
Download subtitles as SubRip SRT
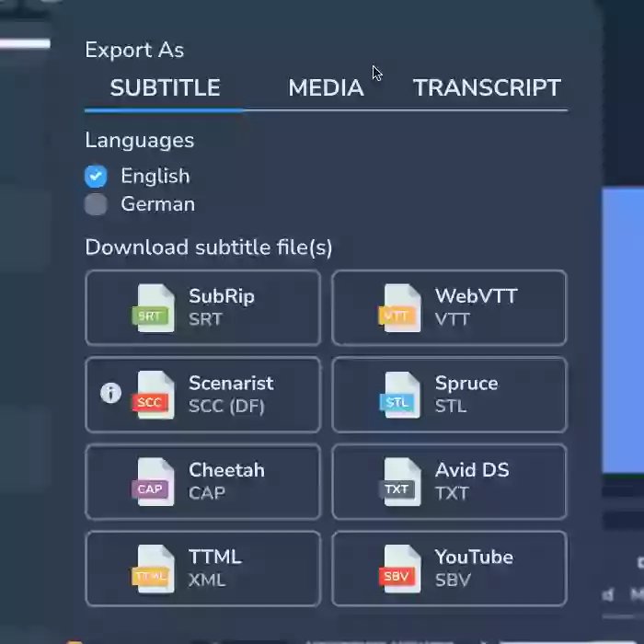(203, 307)
